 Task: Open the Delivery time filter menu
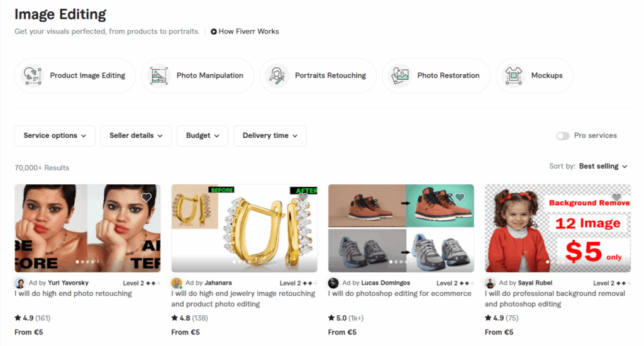pos(270,136)
